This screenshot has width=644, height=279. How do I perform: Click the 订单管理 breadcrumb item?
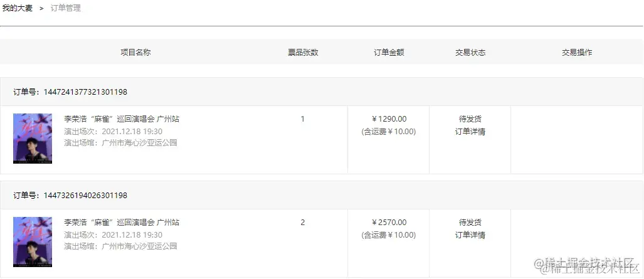point(66,8)
